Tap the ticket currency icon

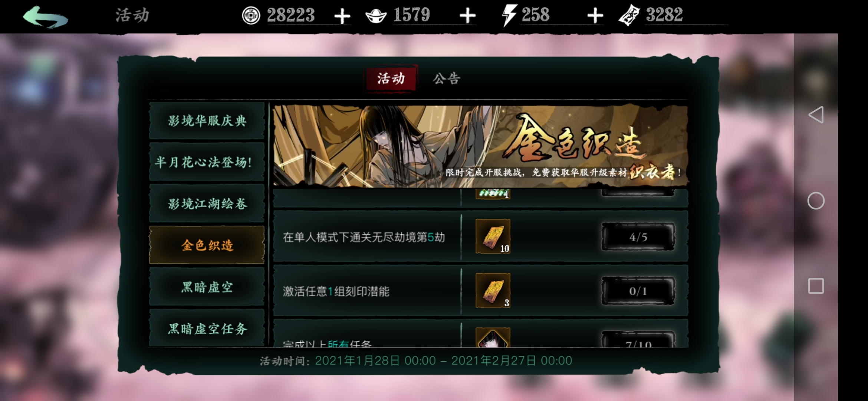(x=629, y=16)
